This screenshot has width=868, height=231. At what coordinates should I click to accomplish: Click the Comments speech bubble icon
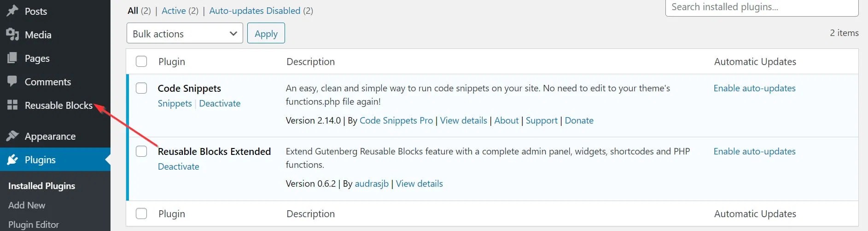tap(12, 82)
